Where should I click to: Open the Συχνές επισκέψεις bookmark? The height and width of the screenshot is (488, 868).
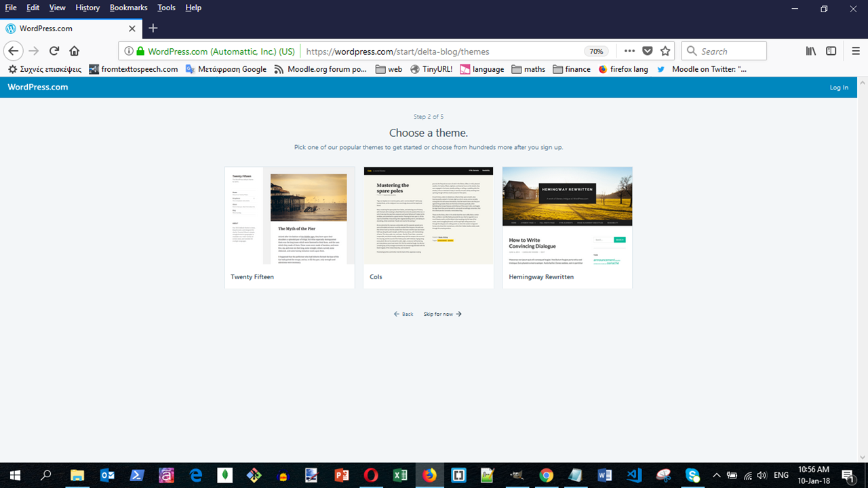[x=45, y=69]
